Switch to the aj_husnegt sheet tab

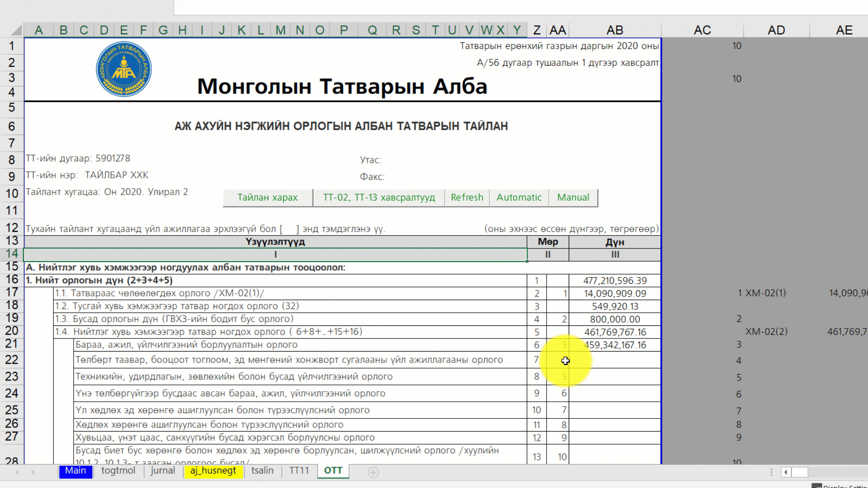pyautogui.click(x=213, y=471)
